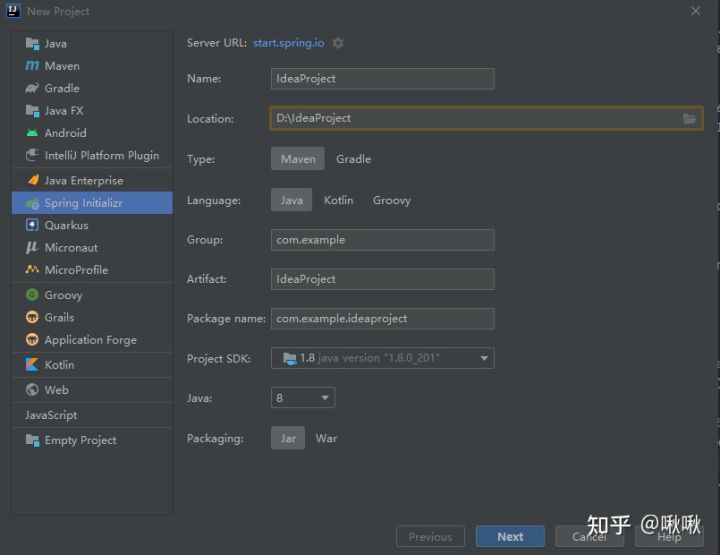Click the Group input field
This screenshot has width=720, height=555.
coord(382,240)
